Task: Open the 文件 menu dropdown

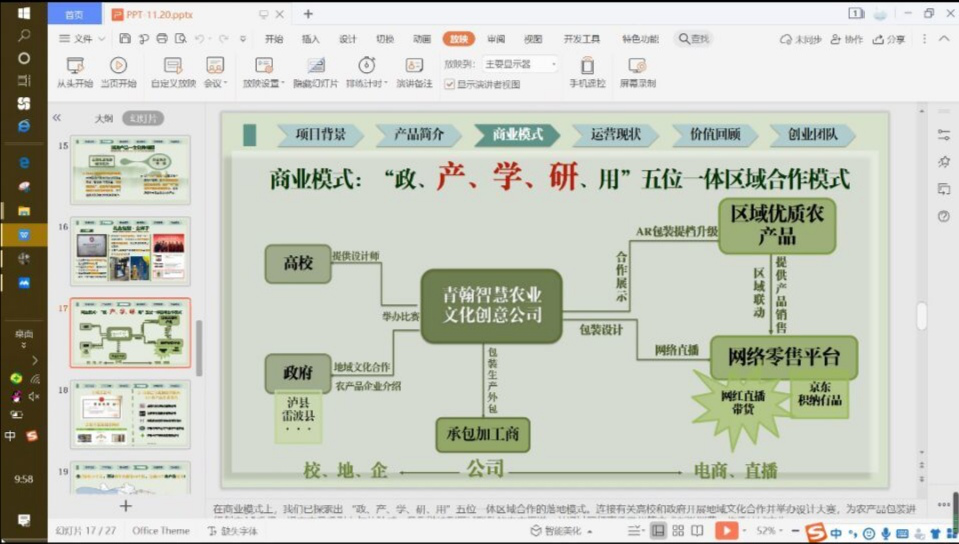Action: [x=82, y=39]
